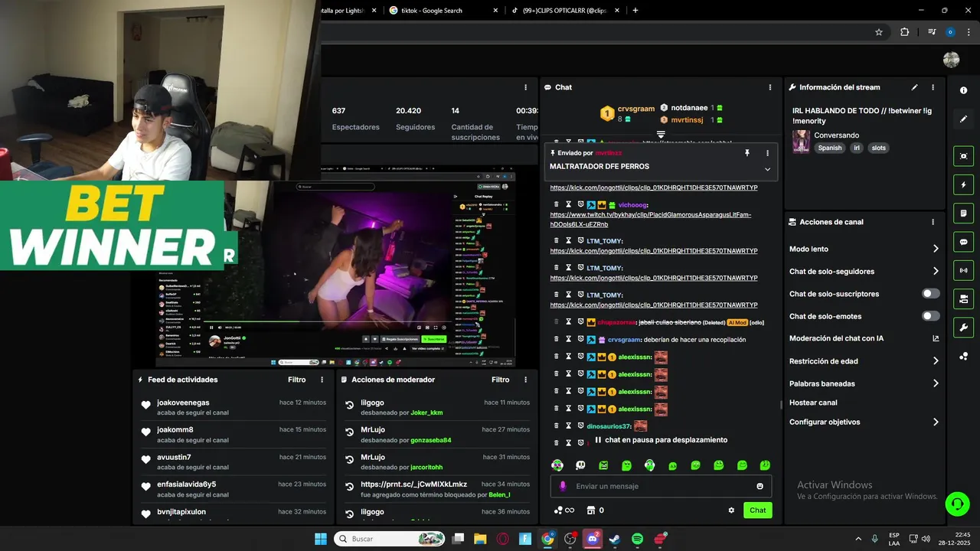Send message with green Chat button
This screenshot has width=980, height=551.
click(x=757, y=510)
